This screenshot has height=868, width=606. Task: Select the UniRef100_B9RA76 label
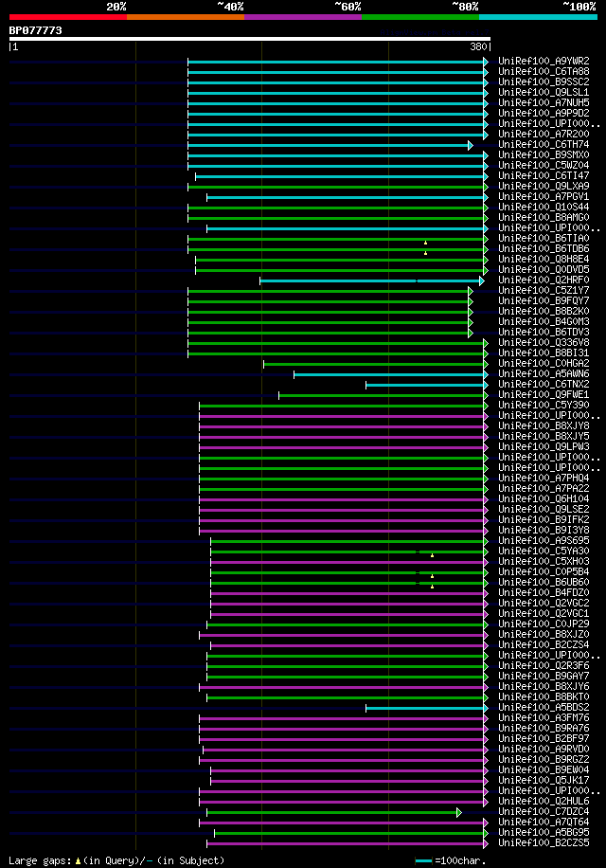(544, 728)
